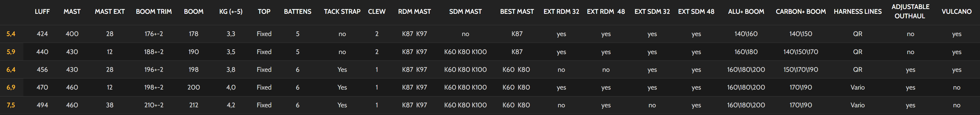Select the BATTENS column header

coord(298,12)
